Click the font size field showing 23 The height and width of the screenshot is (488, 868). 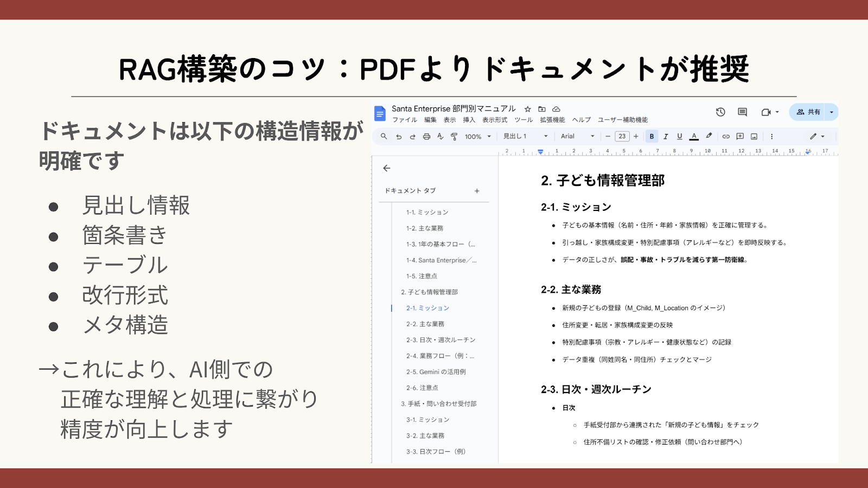pos(622,137)
